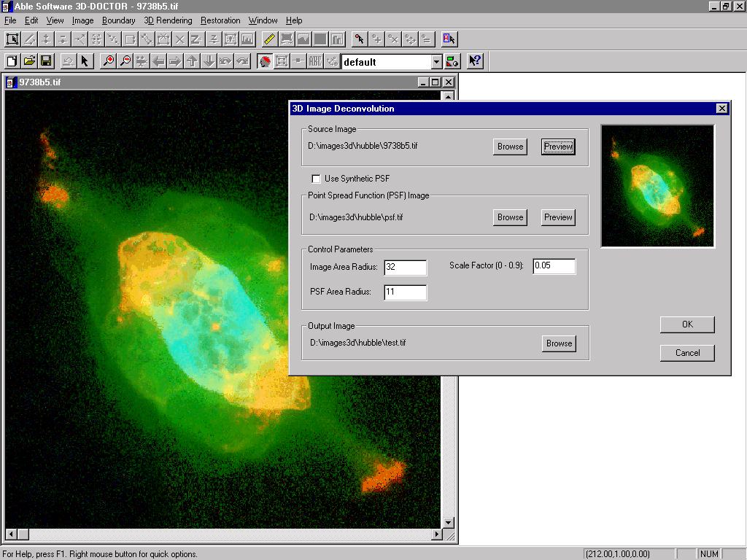Zoom out with the minus magnifier icon
747x560 pixels.
click(x=125, y=61)
